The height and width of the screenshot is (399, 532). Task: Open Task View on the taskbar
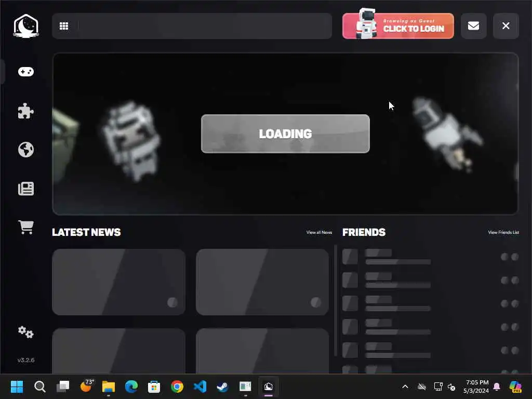(63, 387)
